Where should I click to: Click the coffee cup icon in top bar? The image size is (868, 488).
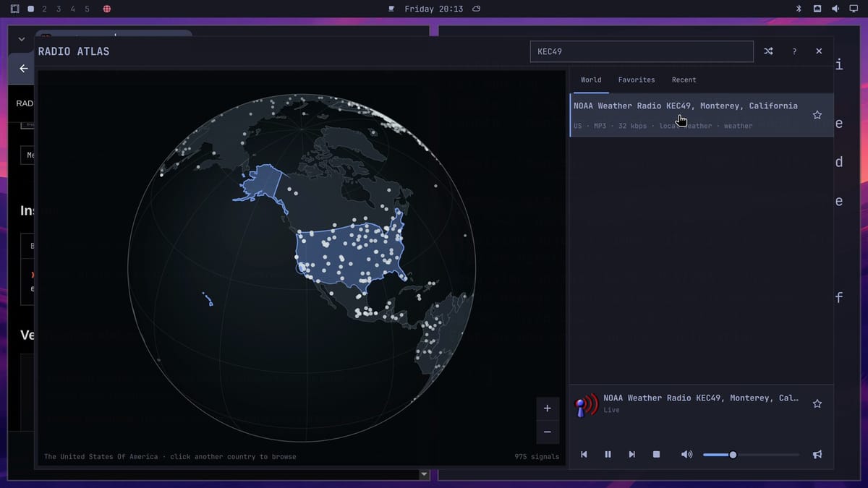click(x=391, y=9)
